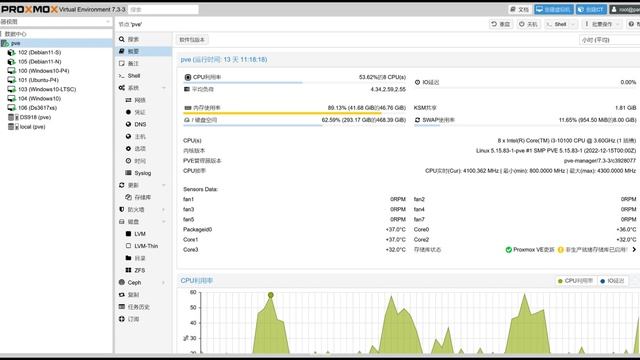Click the Proxmox logo
640x360 pixels.
[29, 9]
